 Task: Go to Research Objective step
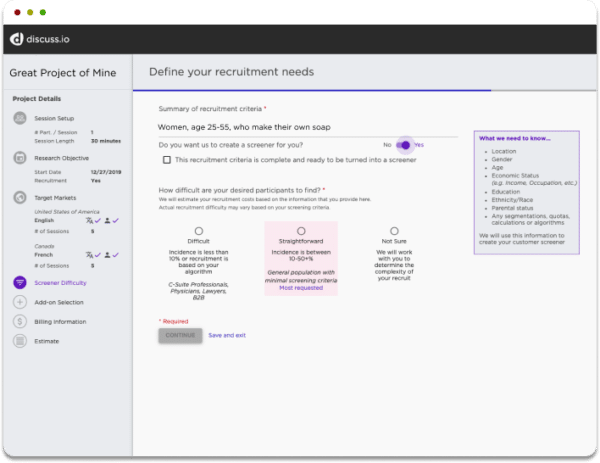pyautogui.click(x=62, y=158)
